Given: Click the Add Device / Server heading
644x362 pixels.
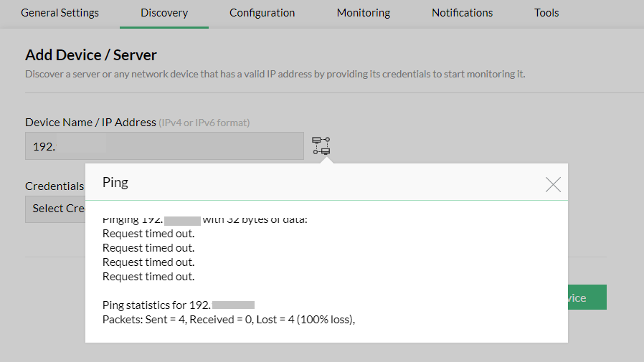Looking at the screenshot, I should (91, 55).
